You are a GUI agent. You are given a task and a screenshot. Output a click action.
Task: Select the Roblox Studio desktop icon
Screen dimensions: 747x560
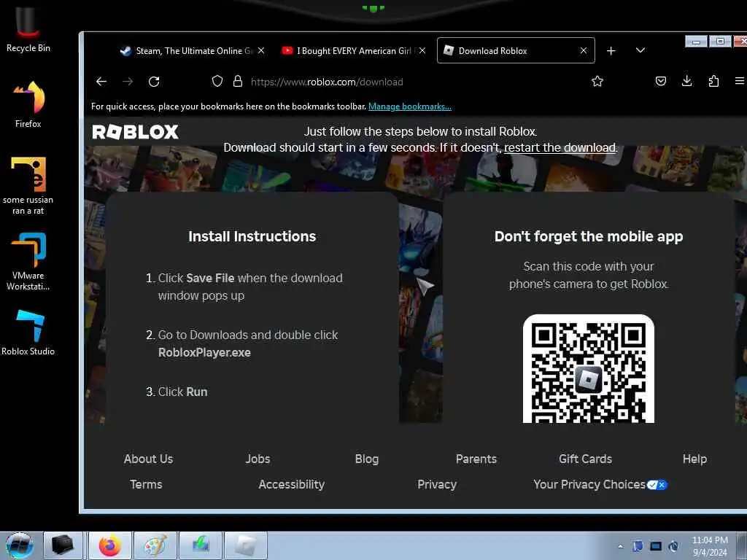coord(28,332)
